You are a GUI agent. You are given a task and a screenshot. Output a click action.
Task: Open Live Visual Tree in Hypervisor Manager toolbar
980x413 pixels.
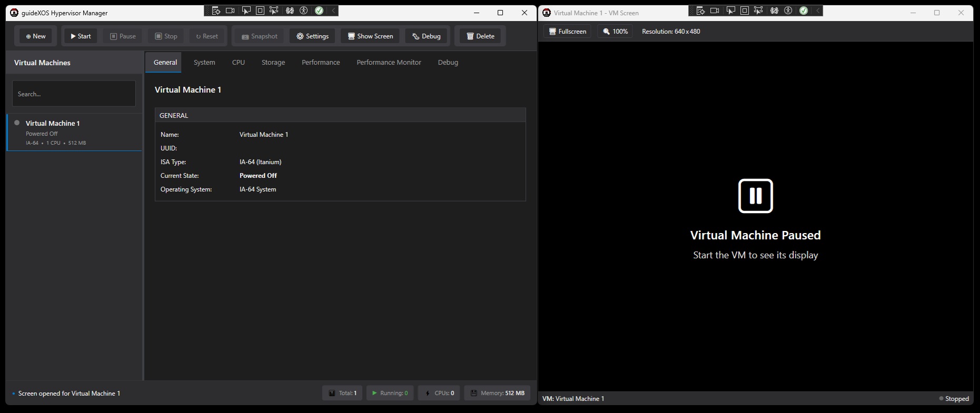216,11
